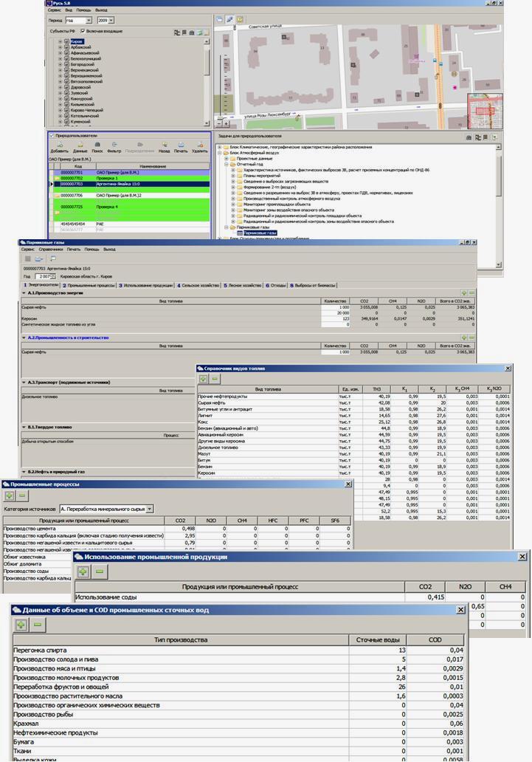Screen dimensions: 532x762
Task: Click the Фильтр toolbar icon
Action: pos(115,145)
